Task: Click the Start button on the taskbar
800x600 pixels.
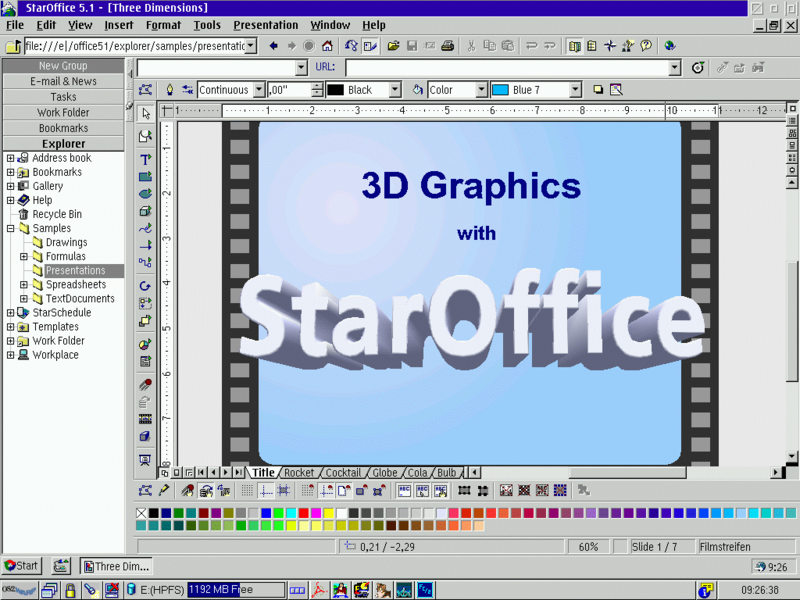Action: [18, 565]
